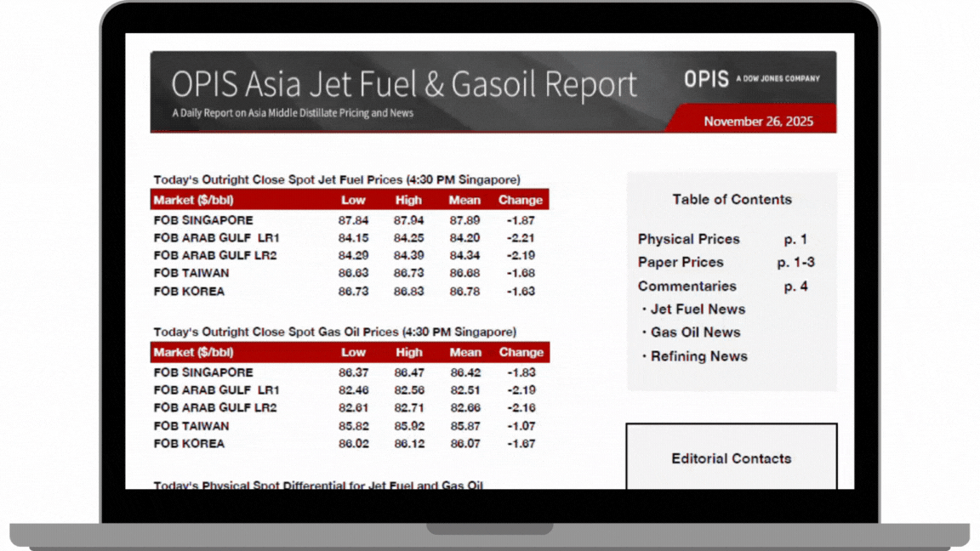
Task: Jump to Gas Oil News
Action: point(695,332)
